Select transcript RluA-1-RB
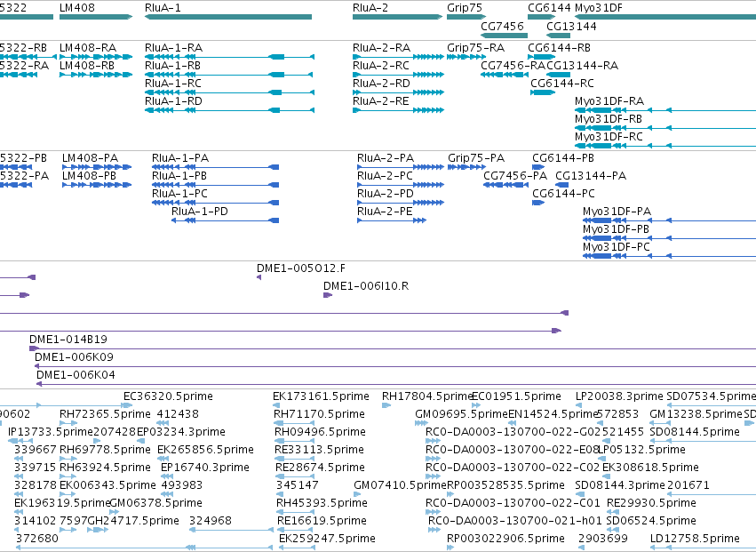756x552 pixels. 172,66
